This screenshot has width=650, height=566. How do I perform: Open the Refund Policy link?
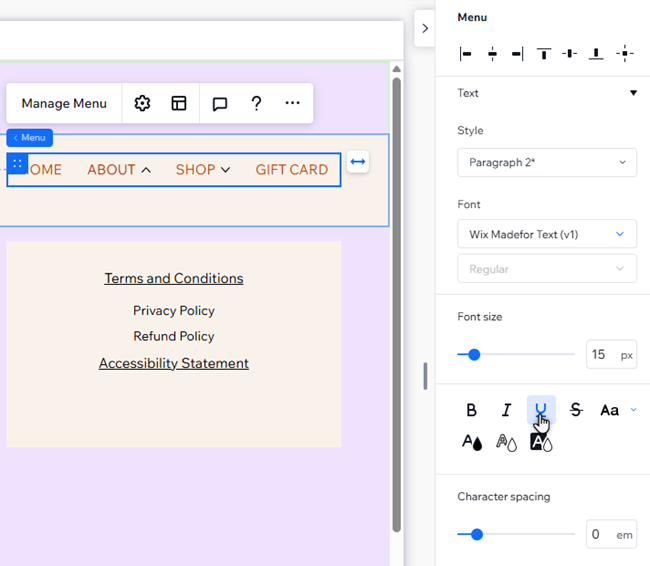pyautogui.click(x=174, y=336)
